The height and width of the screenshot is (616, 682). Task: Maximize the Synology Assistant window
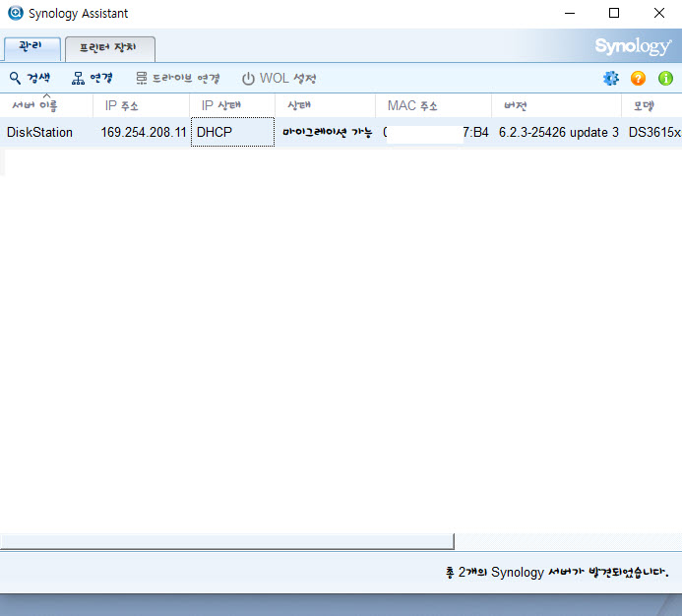point(614,13)
